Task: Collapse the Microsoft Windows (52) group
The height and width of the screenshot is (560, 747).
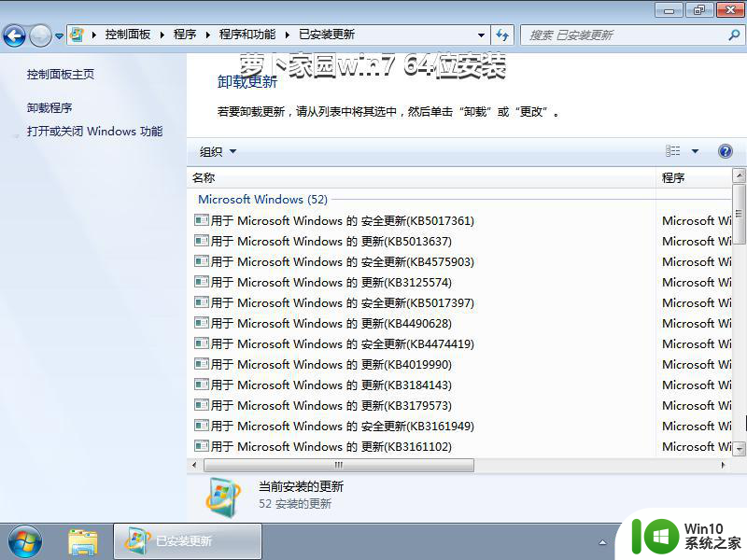Action: click(262, 199)
